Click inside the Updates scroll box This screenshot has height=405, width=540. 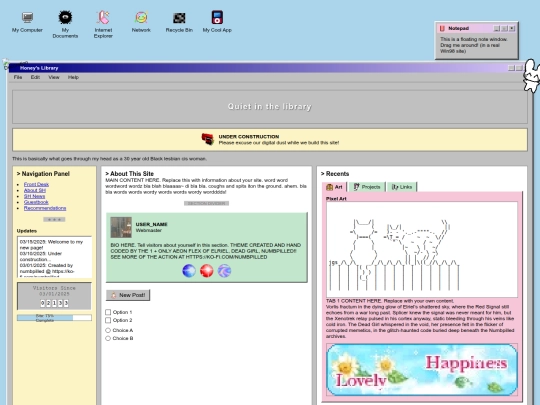(54, 257)
